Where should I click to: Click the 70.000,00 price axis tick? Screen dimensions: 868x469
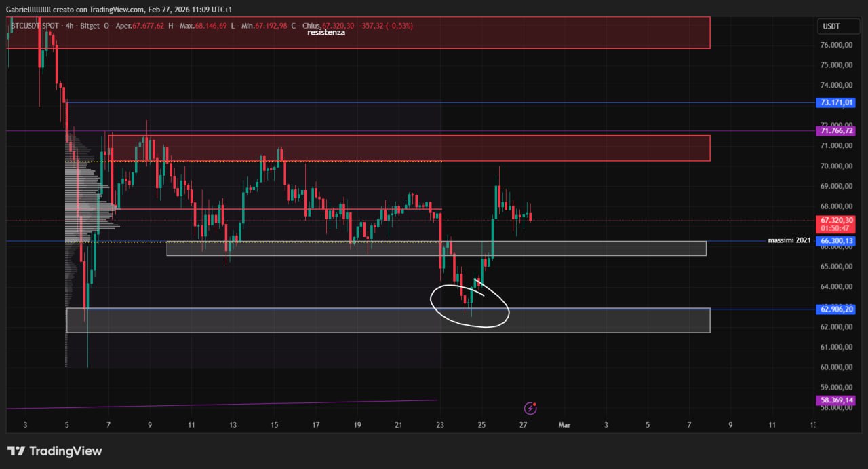[836, 166]
